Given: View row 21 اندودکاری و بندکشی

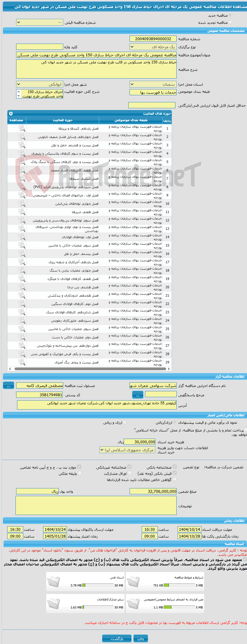Looking at the screenshot, I should (22, 295).
